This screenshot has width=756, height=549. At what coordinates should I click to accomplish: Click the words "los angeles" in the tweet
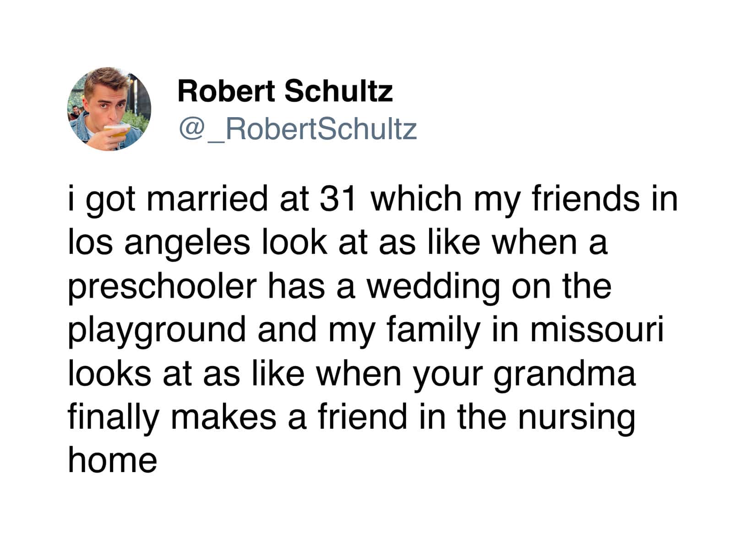tap(159, 242)
